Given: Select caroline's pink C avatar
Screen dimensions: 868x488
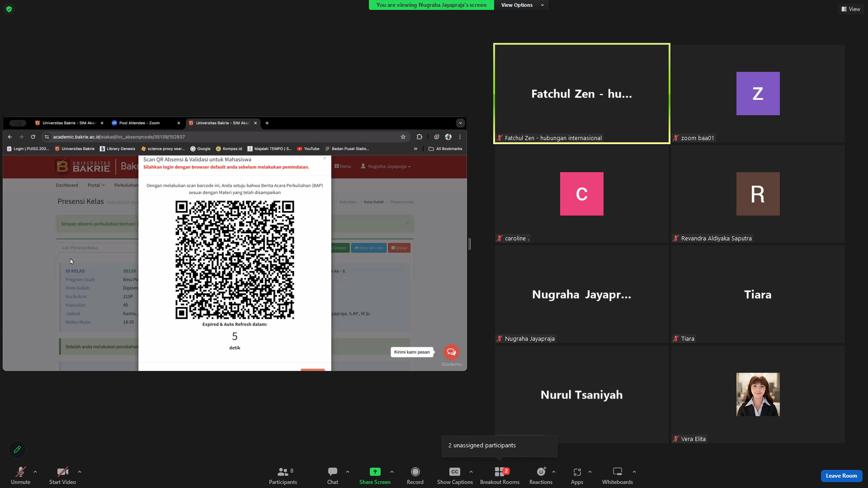Looking at the screenshot, I should (581, 194).
